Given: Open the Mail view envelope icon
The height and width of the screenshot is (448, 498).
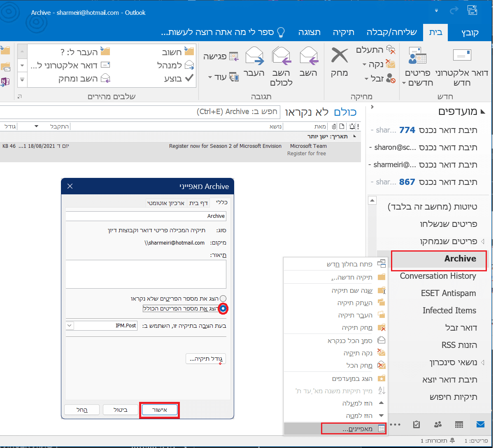Looking at the screenshot, I should click(x=480, y=425).
